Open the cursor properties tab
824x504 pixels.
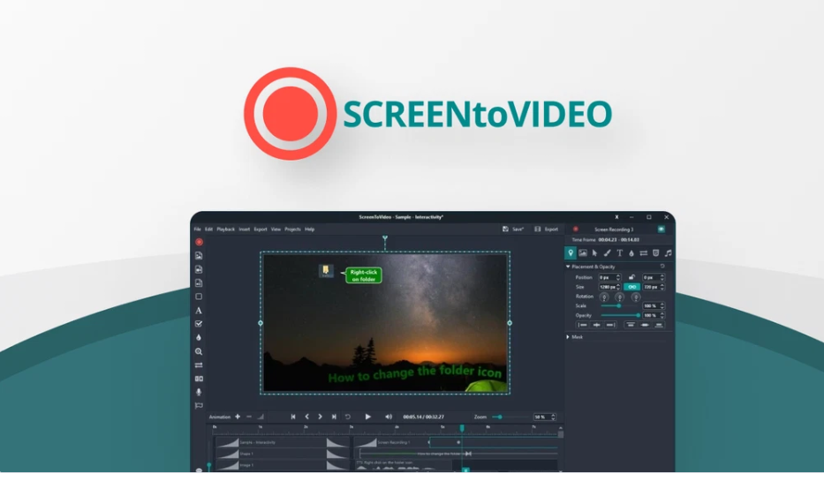click(x=595, y=253)
